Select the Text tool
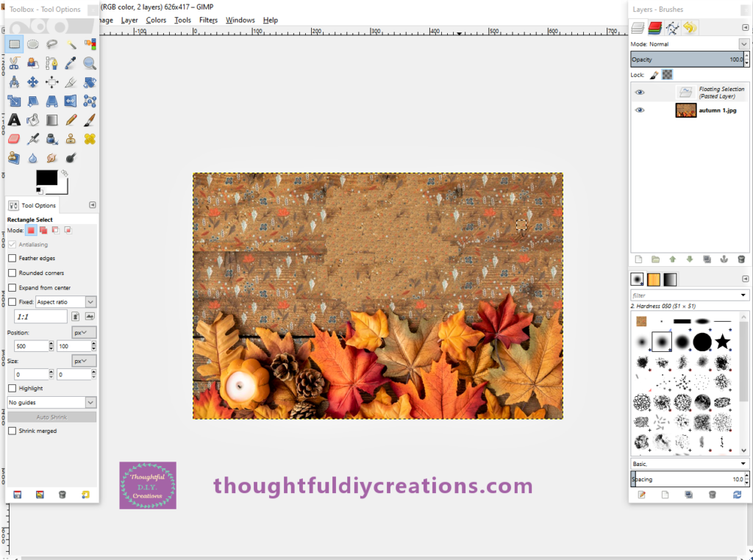This screenshot has height=560, width=753. (x=14, y=119)
